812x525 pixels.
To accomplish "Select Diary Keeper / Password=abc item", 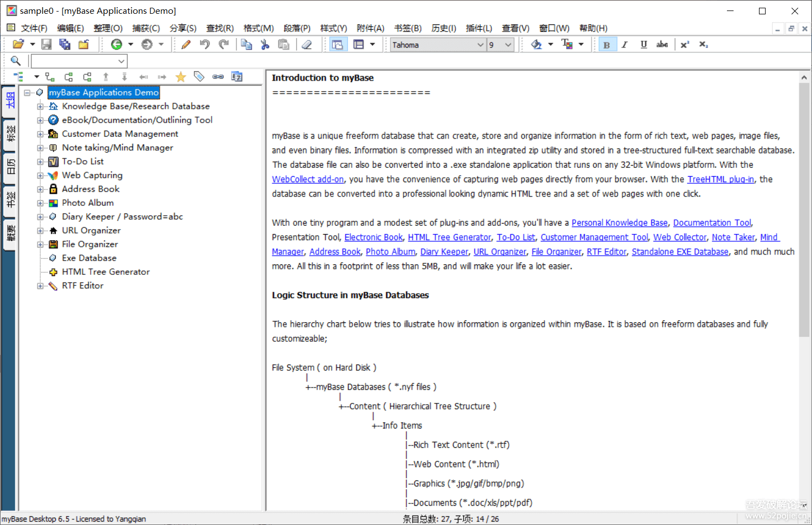I will click(122, 217).
